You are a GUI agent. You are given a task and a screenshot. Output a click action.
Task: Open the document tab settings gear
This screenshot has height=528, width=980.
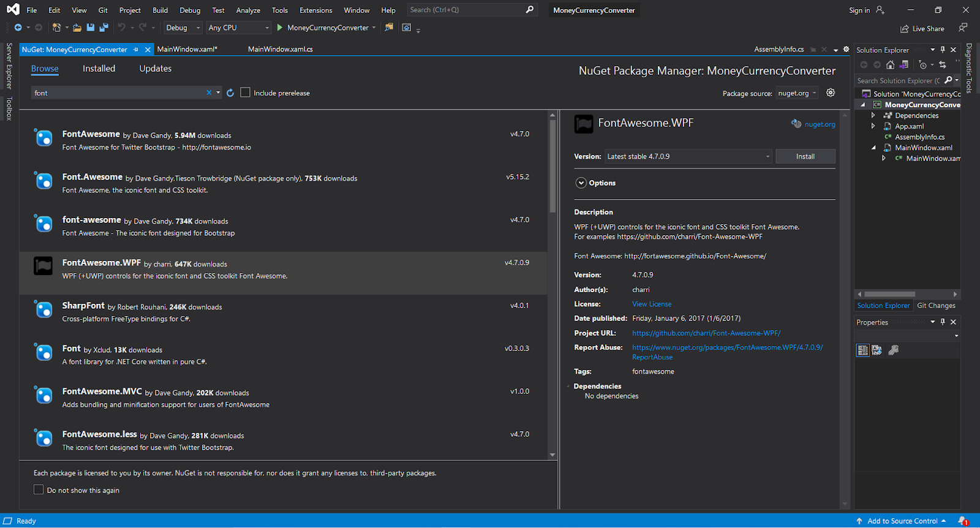tap(846, 49)
